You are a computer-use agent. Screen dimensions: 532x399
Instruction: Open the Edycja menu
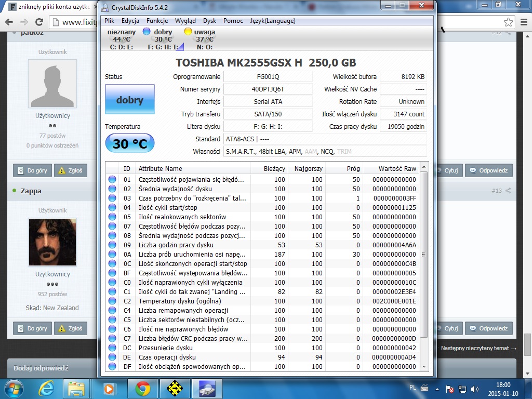(130, 21)
